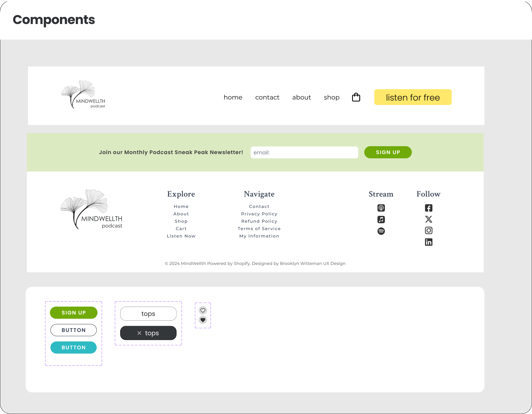Go to the contact nav item
This screenshot has height=414, width=532.
tap(267, 97)
